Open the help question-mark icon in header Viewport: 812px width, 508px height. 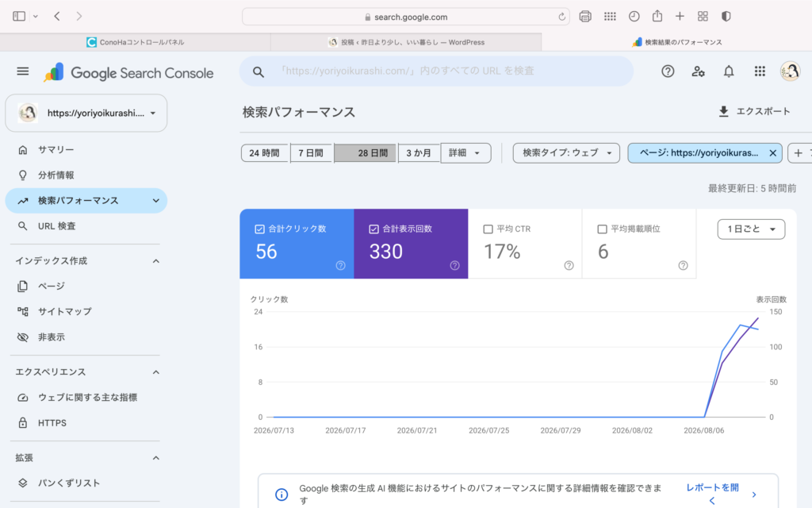pyautogui.click(x=668, y=71)
